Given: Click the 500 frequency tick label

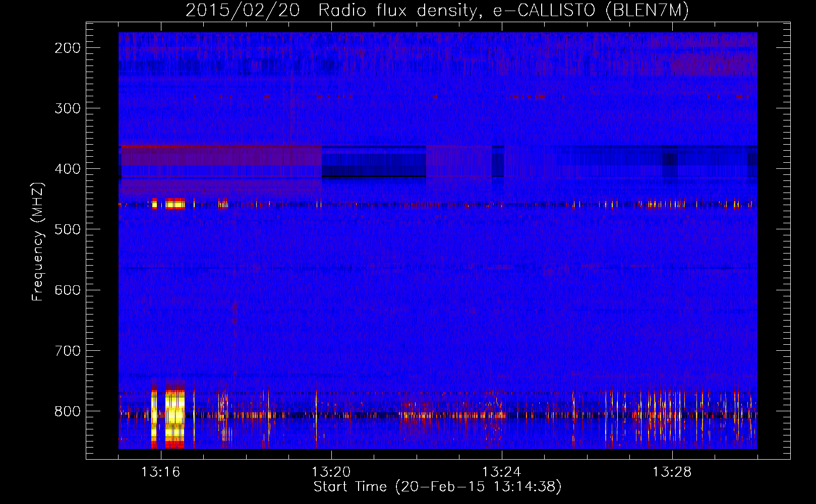Looking at the screenshot, I should pos(67,229).
